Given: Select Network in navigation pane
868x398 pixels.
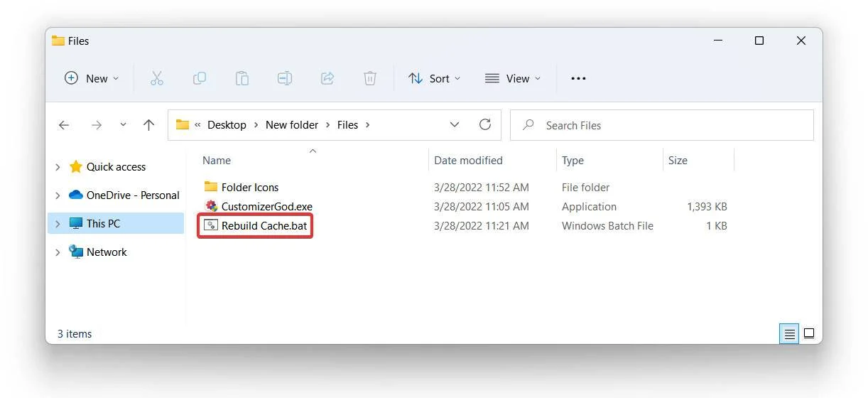Looking at the screenshot, I should [107, 252].
